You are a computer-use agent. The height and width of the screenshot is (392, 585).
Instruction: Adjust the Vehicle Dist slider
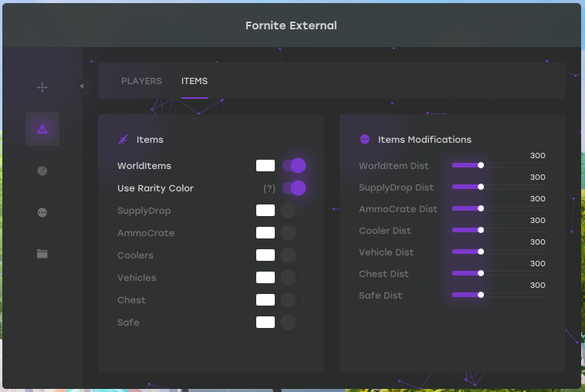coord(499,252)
